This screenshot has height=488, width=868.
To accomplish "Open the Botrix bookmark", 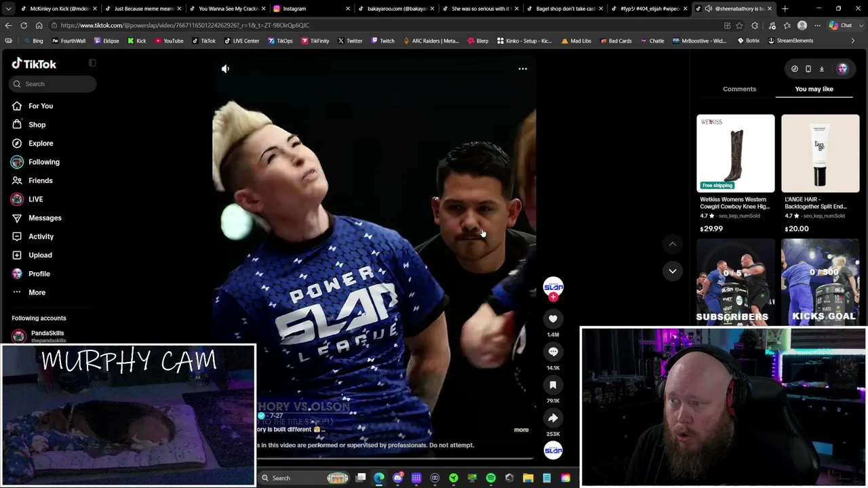I will point(748,41).
